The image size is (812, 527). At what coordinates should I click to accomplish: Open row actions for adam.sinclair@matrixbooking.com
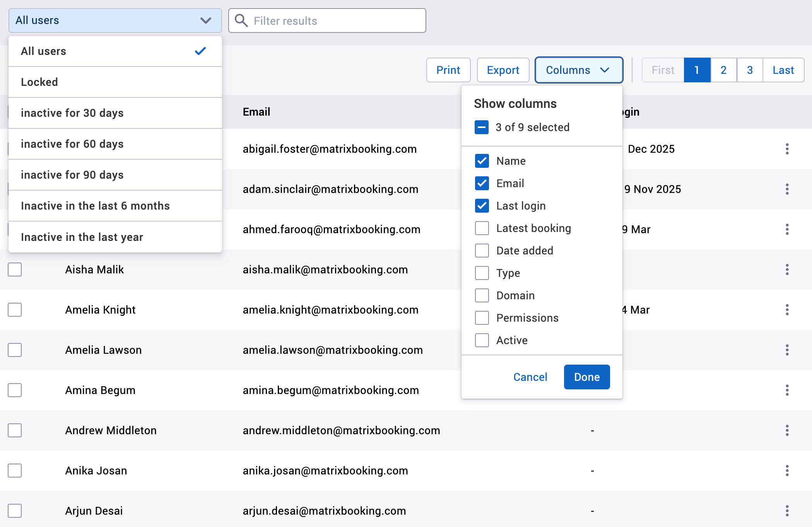pos(787,189)
